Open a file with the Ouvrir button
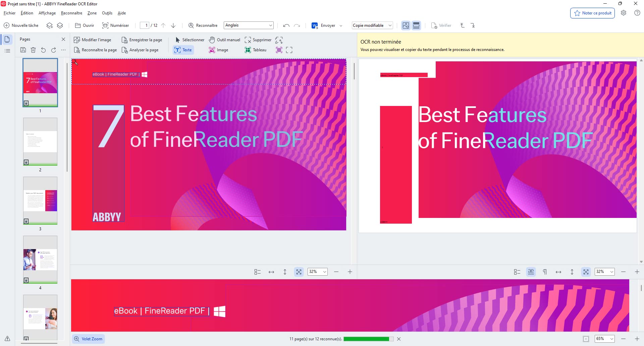Viewport: 644px width, 346px height. coord(85,25)
